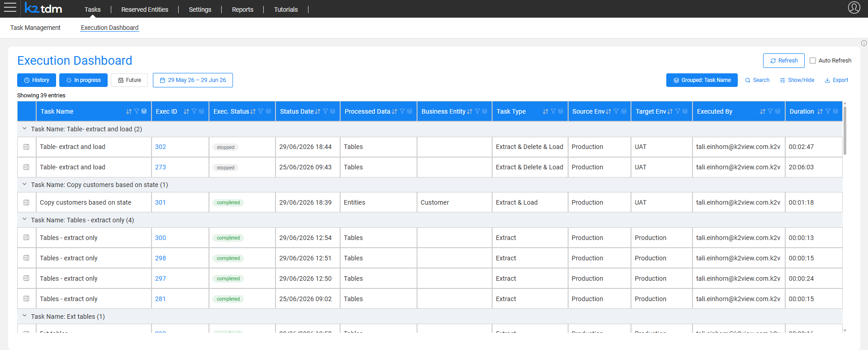Expand details of execution 300 row

point(26,238)
